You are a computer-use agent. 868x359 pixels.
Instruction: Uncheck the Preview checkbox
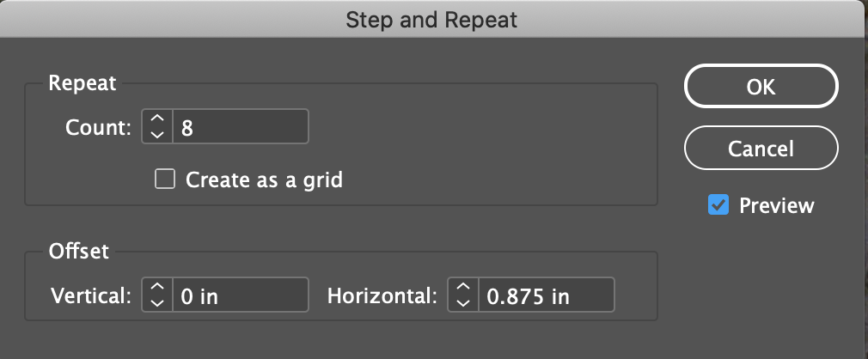718,205
